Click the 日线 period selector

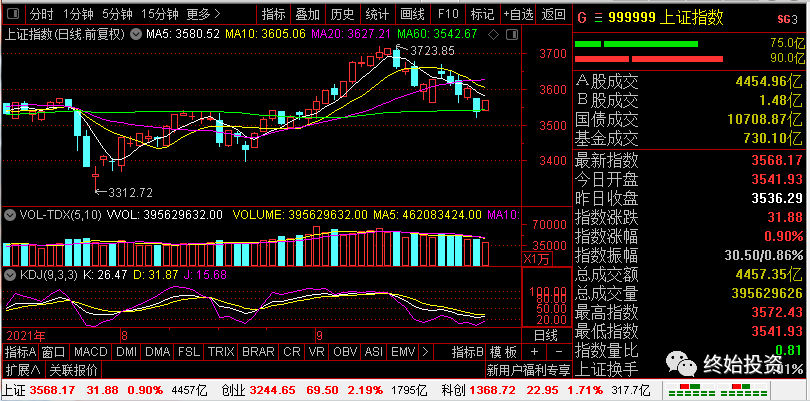(546, 335)
